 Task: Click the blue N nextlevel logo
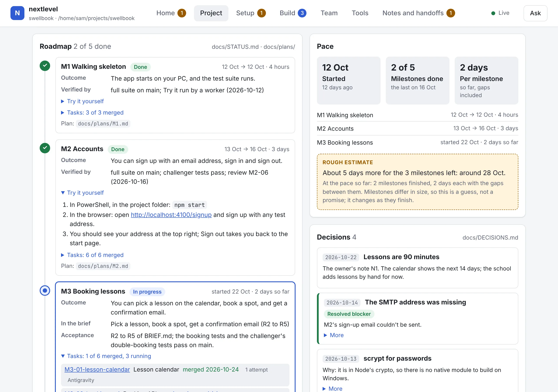[17, 13]
